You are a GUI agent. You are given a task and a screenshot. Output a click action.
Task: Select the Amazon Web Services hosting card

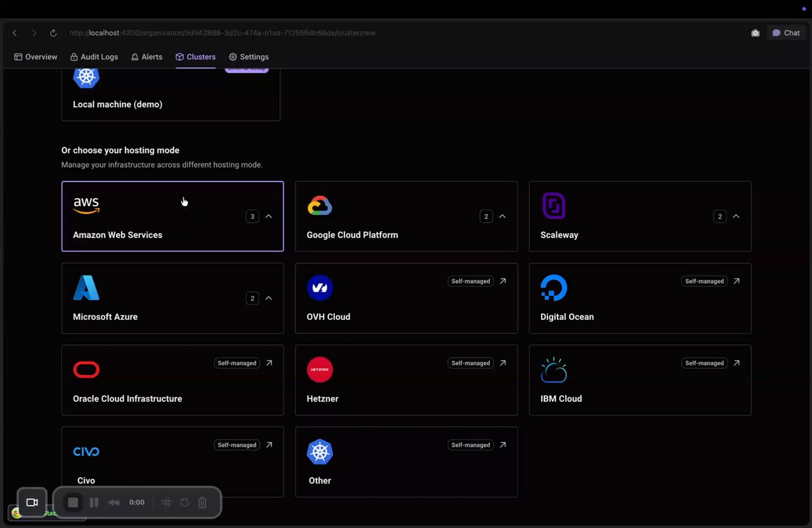[x=173, y=216]
